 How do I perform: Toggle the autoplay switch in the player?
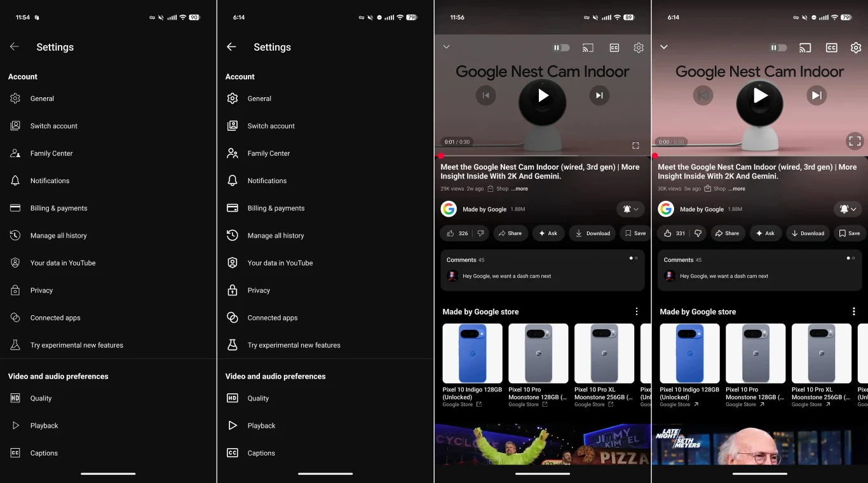point(560,47)
